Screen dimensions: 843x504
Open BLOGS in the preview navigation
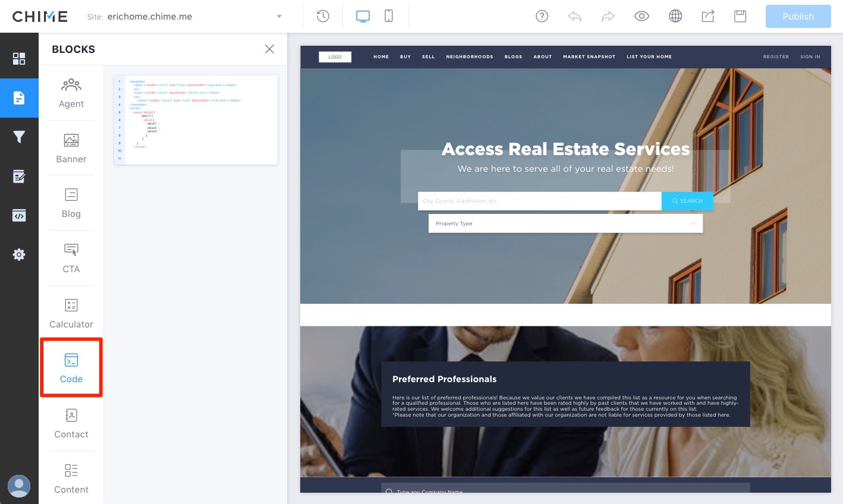[513, 57]
